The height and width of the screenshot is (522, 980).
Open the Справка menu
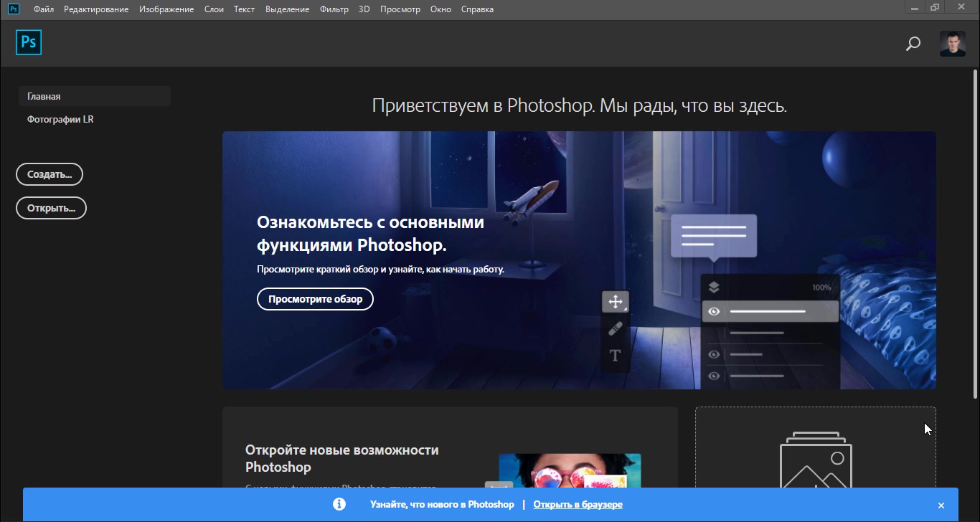(477, 9)
